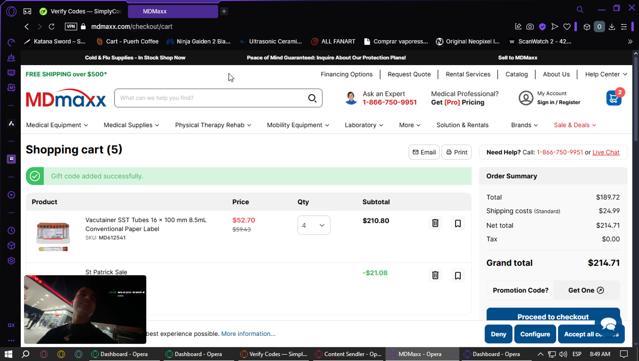Click the Print cart button

click(456, 152)
